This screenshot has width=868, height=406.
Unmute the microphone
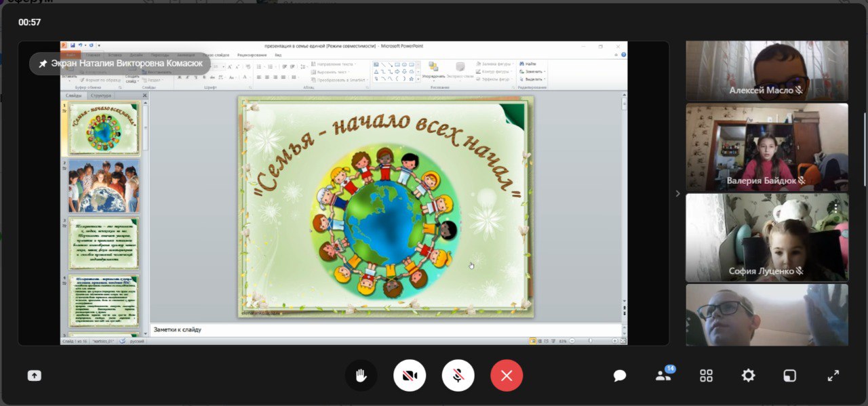458,375
